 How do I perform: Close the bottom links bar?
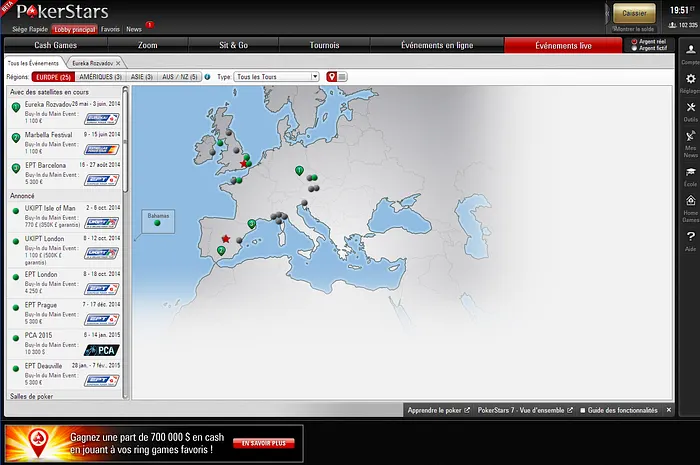tap(669, 410)
